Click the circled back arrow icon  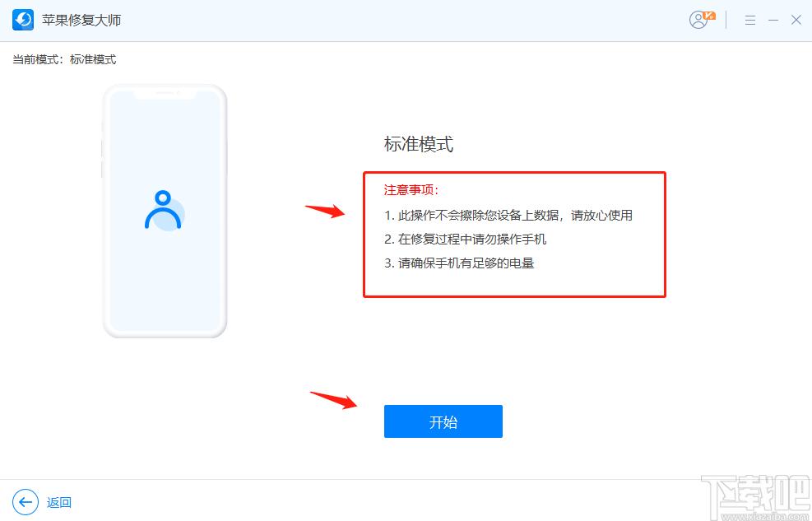[26, 502]
